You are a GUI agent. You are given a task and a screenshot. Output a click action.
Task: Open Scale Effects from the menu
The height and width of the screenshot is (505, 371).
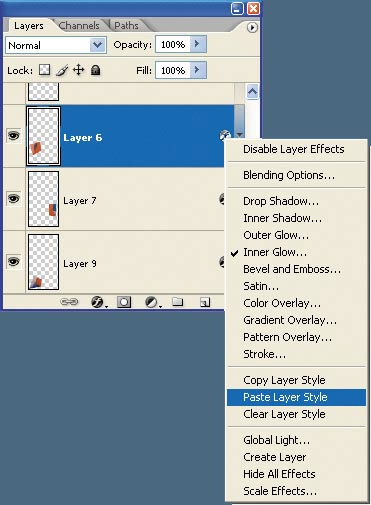click(296, 491)
